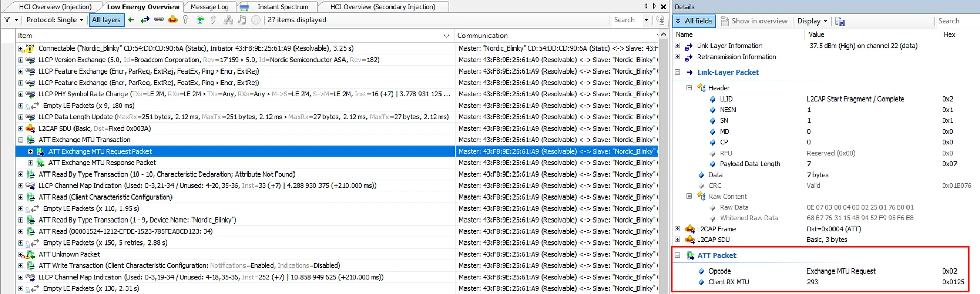Select the Opcode field in ATT Packet
This screenshot has height=294, width=980.
pyautogui.click(x=826, y=272)
